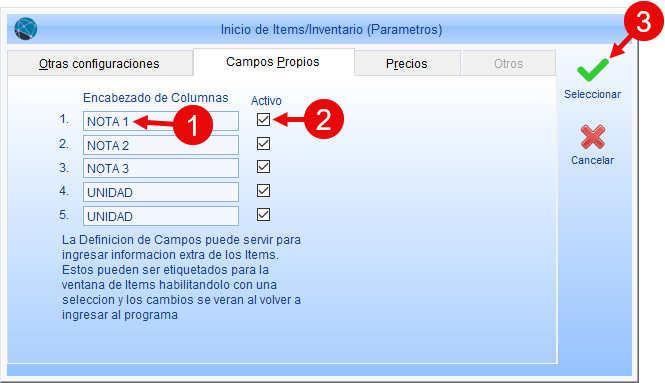Toggle the Activo checkbox on row 5
Screen dimensions: 665x383
263,215
